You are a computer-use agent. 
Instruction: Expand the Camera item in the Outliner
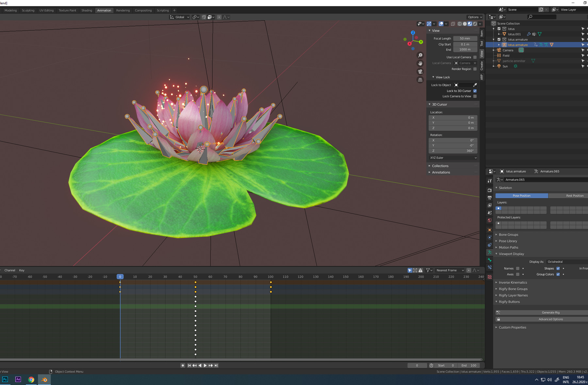tap(494, 50)
